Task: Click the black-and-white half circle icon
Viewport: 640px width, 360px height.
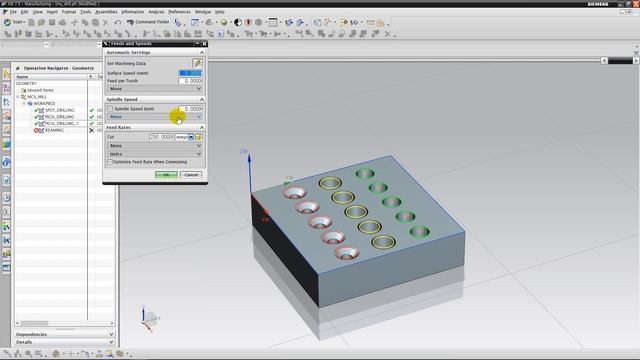Action: (238, 22)
